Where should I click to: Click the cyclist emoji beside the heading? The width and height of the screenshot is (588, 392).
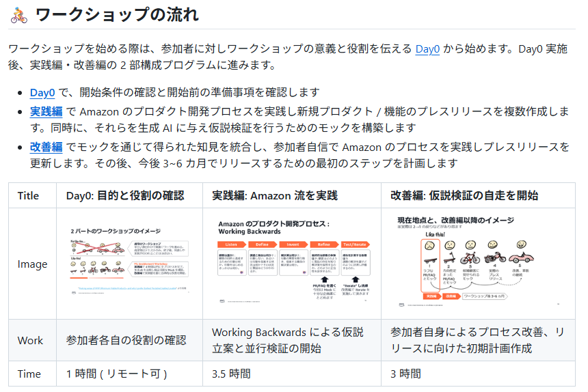point(18,15)
